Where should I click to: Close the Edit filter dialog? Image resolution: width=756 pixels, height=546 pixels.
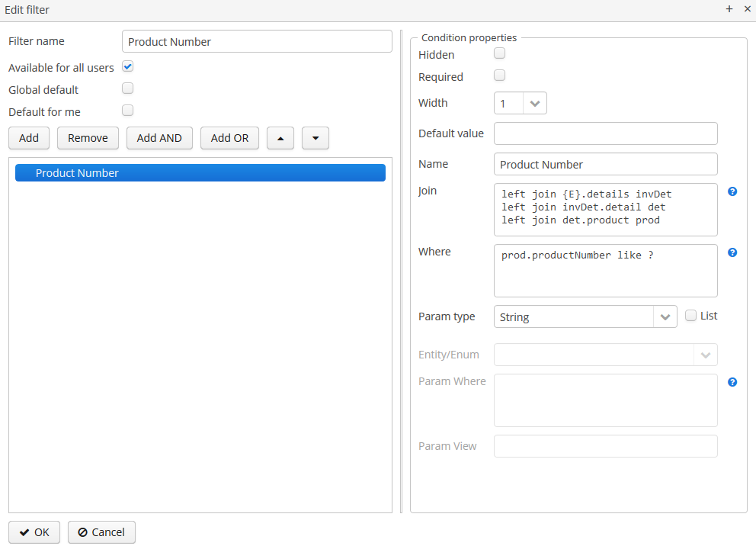[745, 9]
